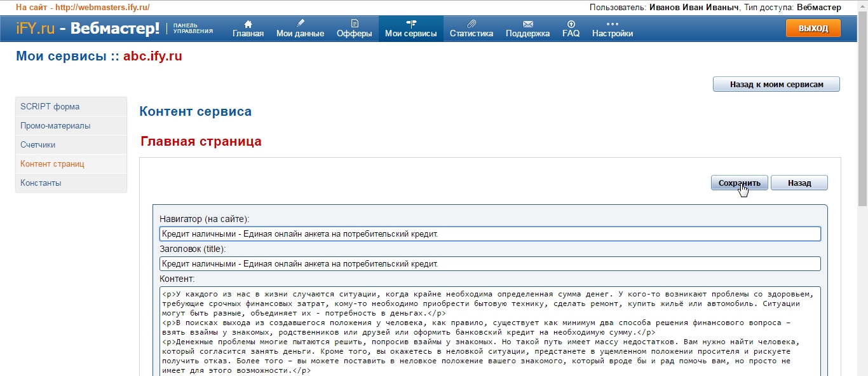The image size is (868, 376).
Task: Open Промо-материалы sidebar item
Action: coord(55,126)
